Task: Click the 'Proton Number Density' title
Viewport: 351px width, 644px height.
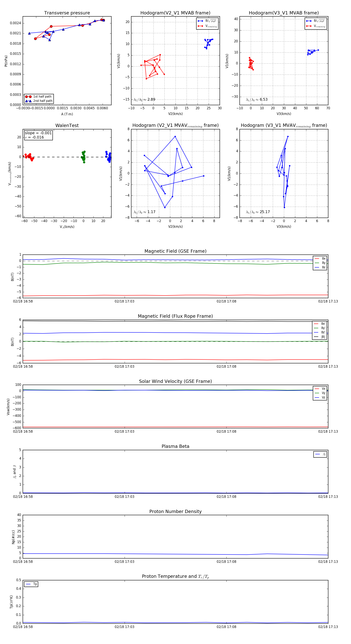Action: click(x=175, y=511)
